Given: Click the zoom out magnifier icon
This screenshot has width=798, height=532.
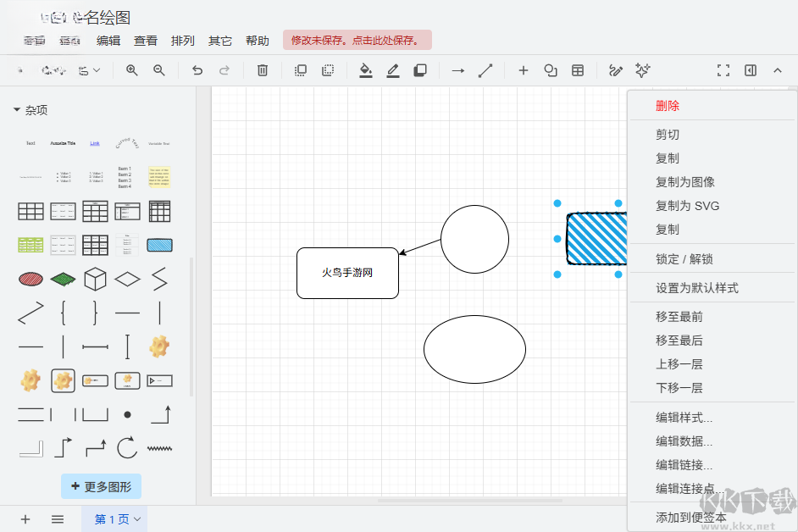Looking at the screenshot, I should tap(158, 70).
